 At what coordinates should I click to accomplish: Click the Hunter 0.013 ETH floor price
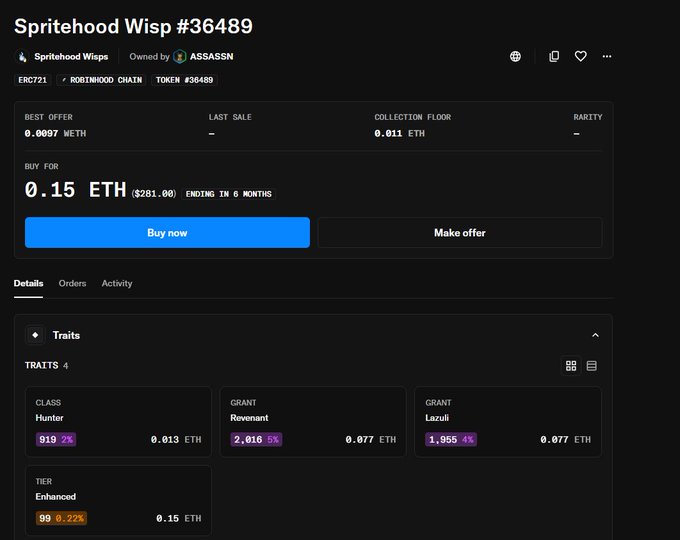176,439
